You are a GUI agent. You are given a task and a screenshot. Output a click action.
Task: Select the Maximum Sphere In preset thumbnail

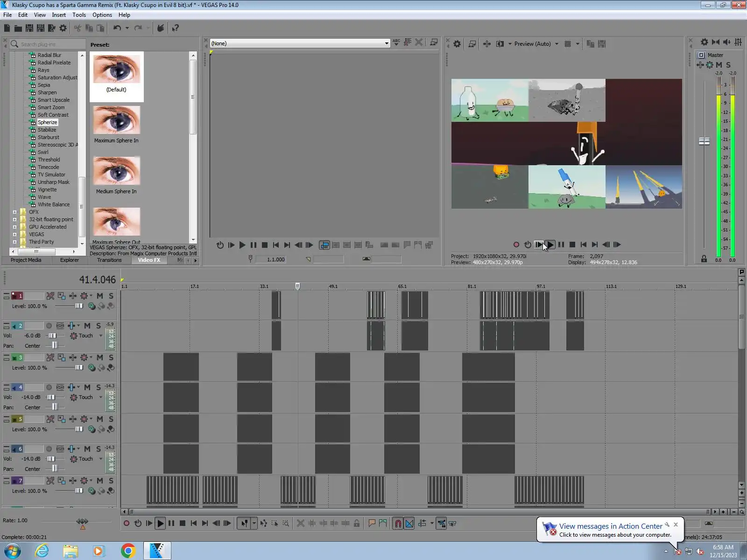(x=116, y=120)
